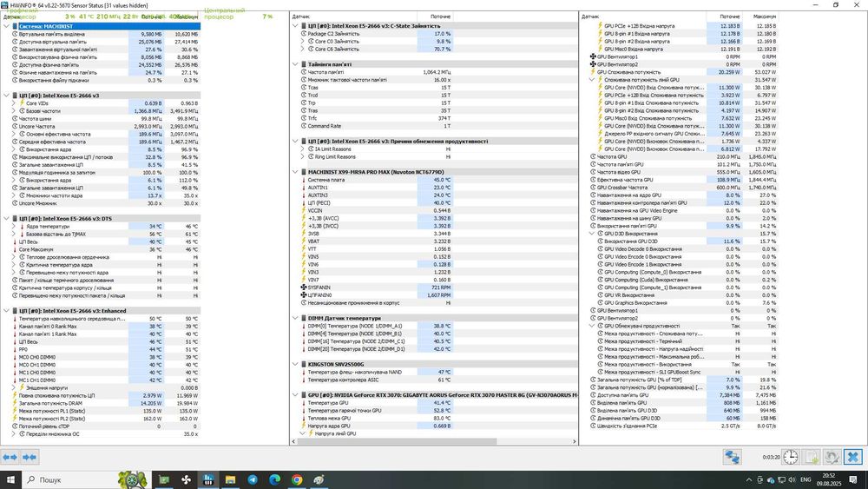868x489 pixels.
Task: Select the Загальна потужність DRAM row
Action: tap(105, 403)
